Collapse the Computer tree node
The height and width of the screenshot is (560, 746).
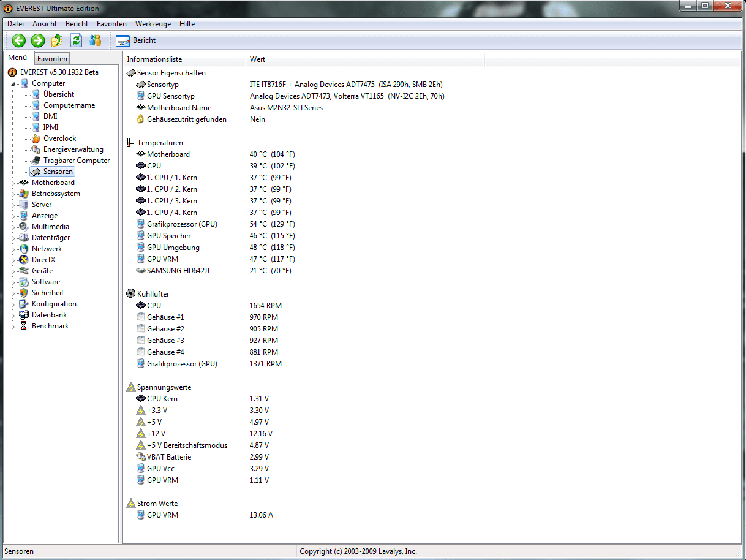13,84
